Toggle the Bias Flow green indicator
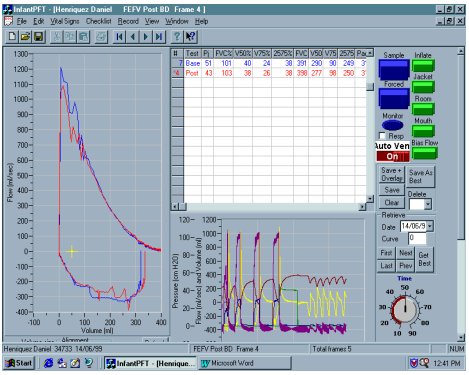The width and height of the screenshot is (469, 375). pos(424,153)
